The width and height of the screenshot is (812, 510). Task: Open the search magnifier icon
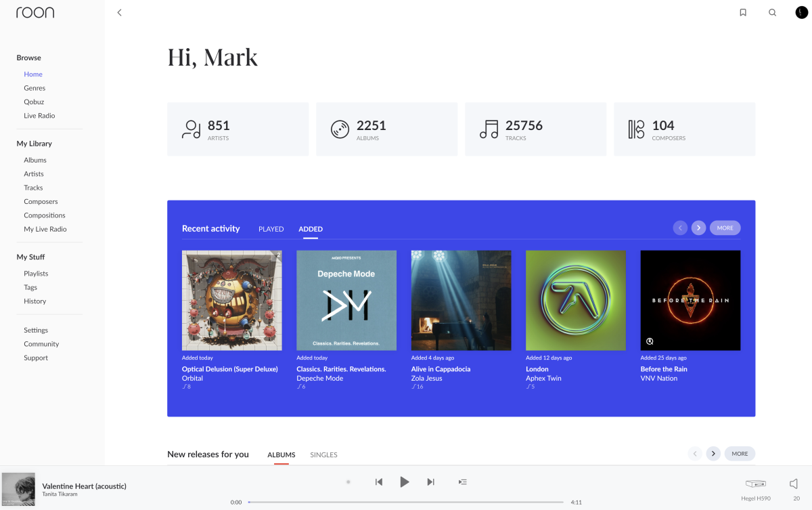click(x=772, y=12)
